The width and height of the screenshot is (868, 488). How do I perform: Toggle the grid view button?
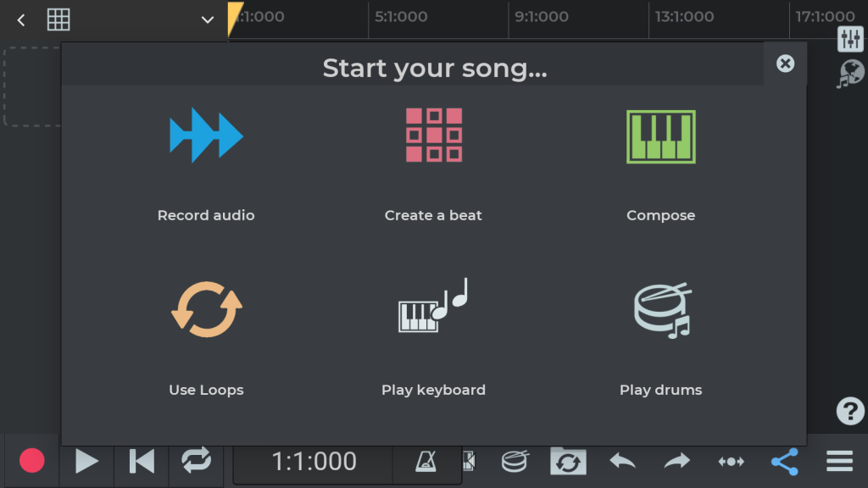pyautogui.click(x=58, y=19)
